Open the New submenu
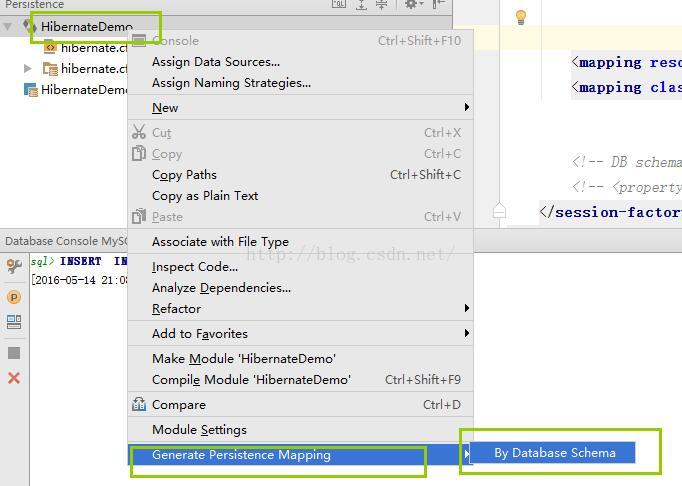This screenshot has height=486, width=682. tap(300, 107)
